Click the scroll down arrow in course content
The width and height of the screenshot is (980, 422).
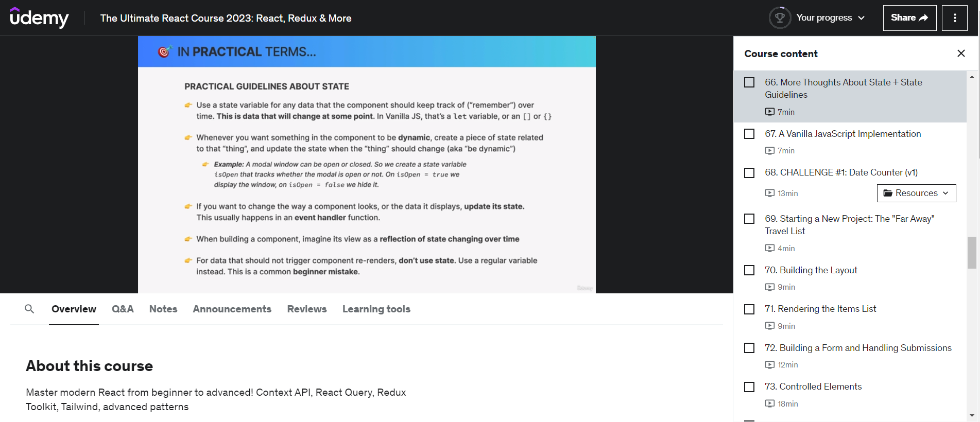pyautogui.click(x=972, y=415)
